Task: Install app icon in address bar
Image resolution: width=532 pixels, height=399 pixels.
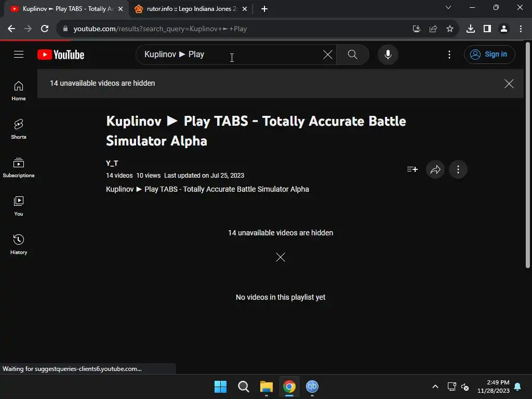Action: 416,29
